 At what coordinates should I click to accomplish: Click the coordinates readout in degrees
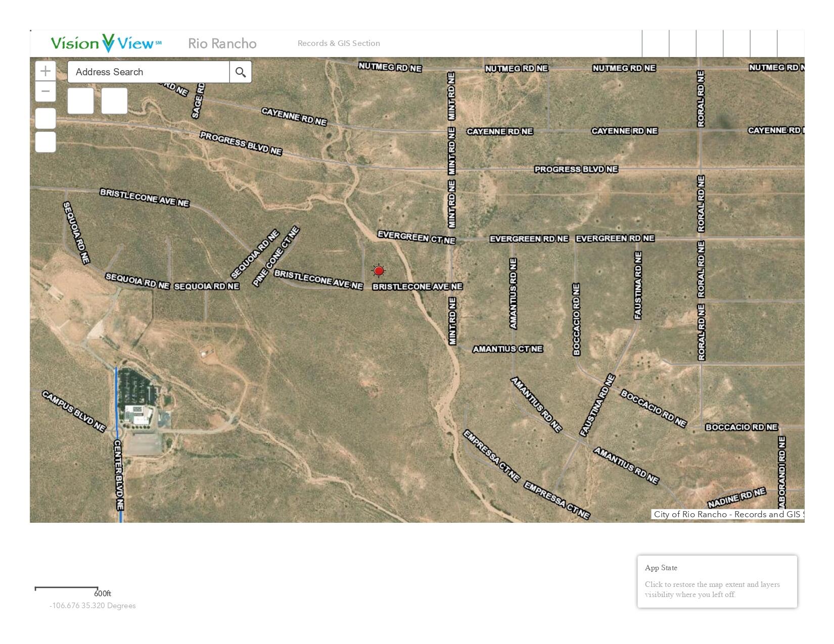(92, 606)
